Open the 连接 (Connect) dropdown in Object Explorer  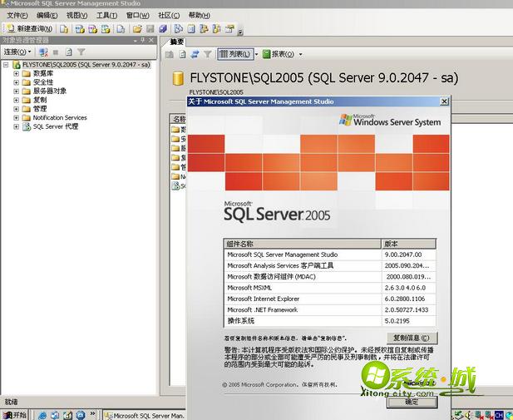pos(17,52)
